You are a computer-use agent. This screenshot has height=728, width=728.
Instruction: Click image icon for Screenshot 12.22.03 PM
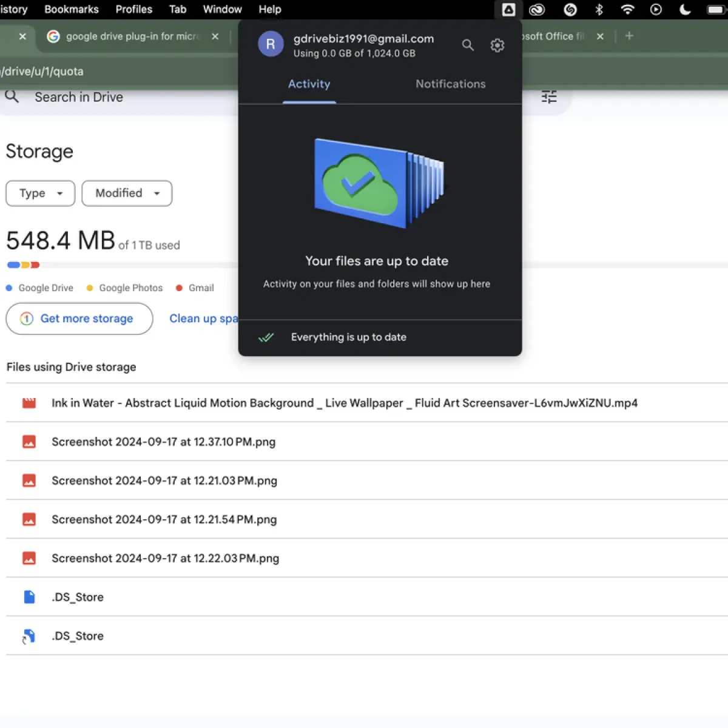[29, 558]
